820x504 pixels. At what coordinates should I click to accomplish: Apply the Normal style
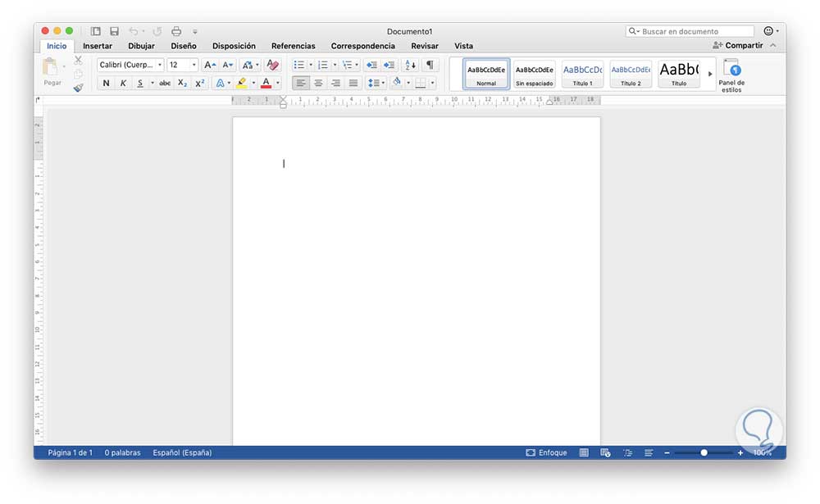click(x=485, y=74)
